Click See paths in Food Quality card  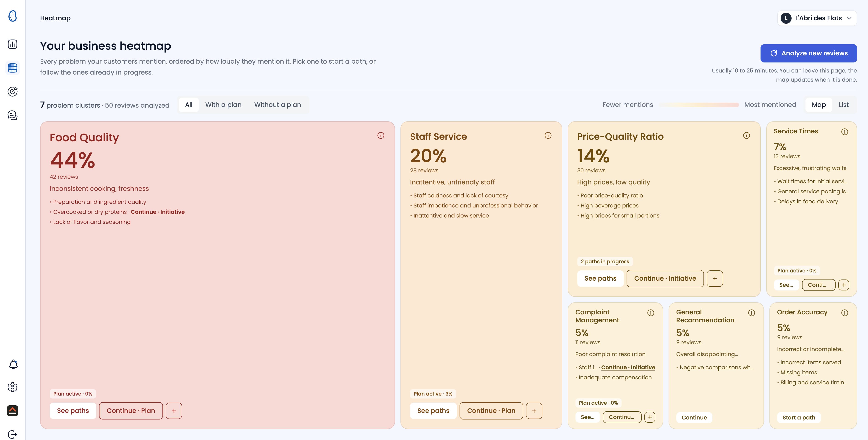click(73, 411)
